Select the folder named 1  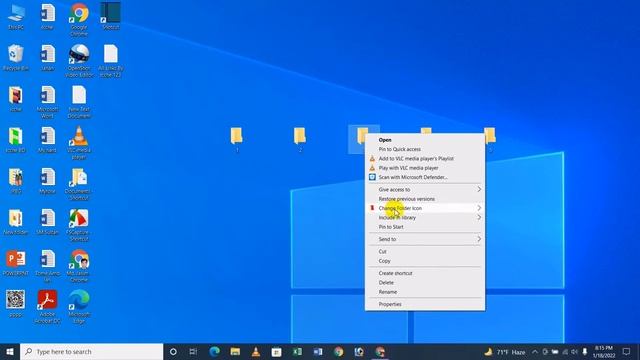(236, 140)
